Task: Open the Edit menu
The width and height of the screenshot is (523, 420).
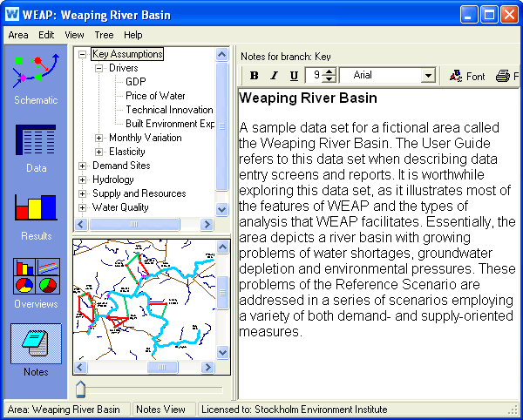Action: pyautogui.click(x=46, y=35)
